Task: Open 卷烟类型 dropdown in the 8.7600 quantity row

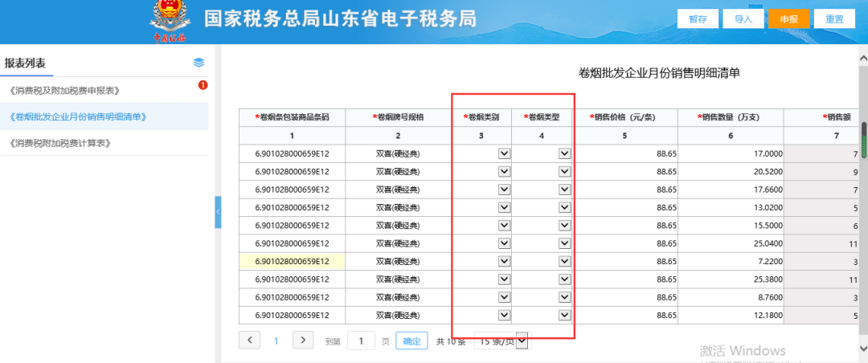Action: 564,297
